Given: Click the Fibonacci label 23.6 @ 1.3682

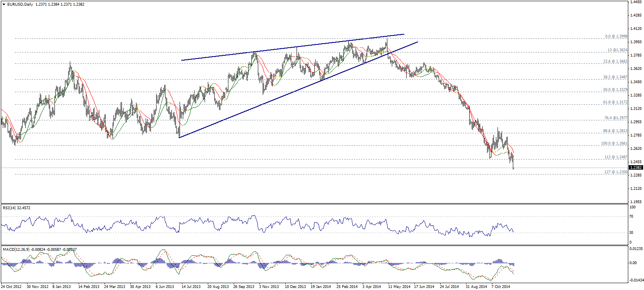Looking at the screenshot, I should pos(615,61).
